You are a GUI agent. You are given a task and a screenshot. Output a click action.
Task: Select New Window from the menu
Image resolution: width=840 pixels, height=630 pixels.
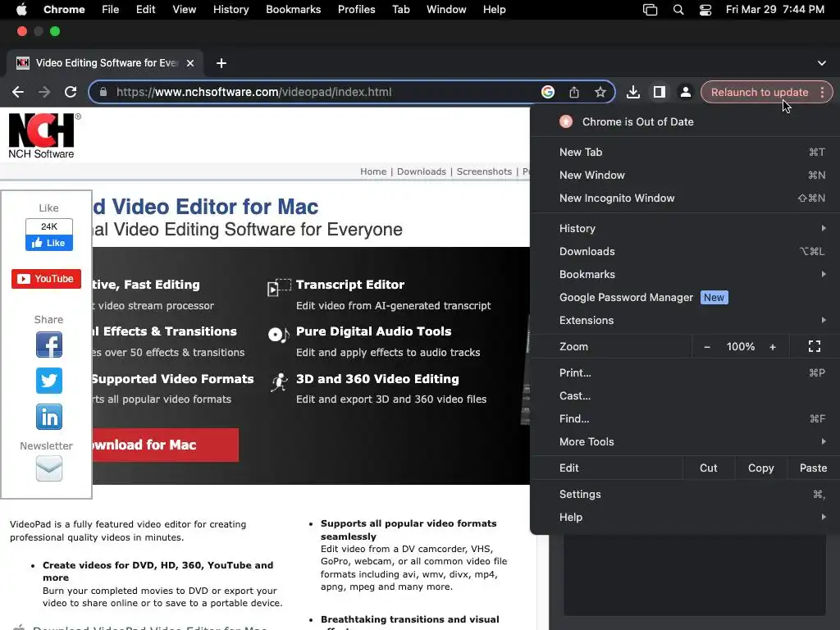685,176
